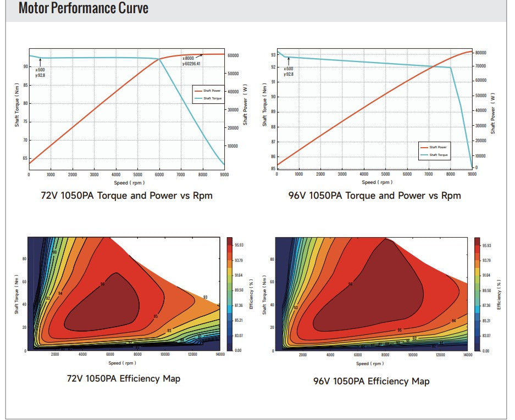Click the 96V efficiency map color bar

click(x=478, y=294)
